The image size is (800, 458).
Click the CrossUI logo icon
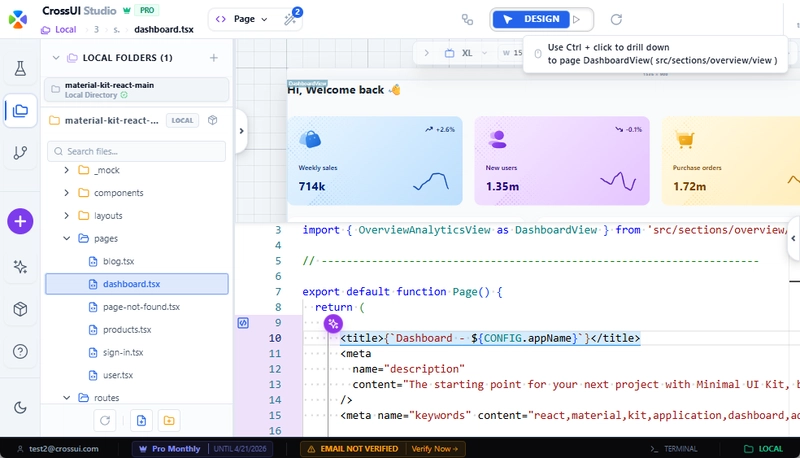[x=18, y=19]
